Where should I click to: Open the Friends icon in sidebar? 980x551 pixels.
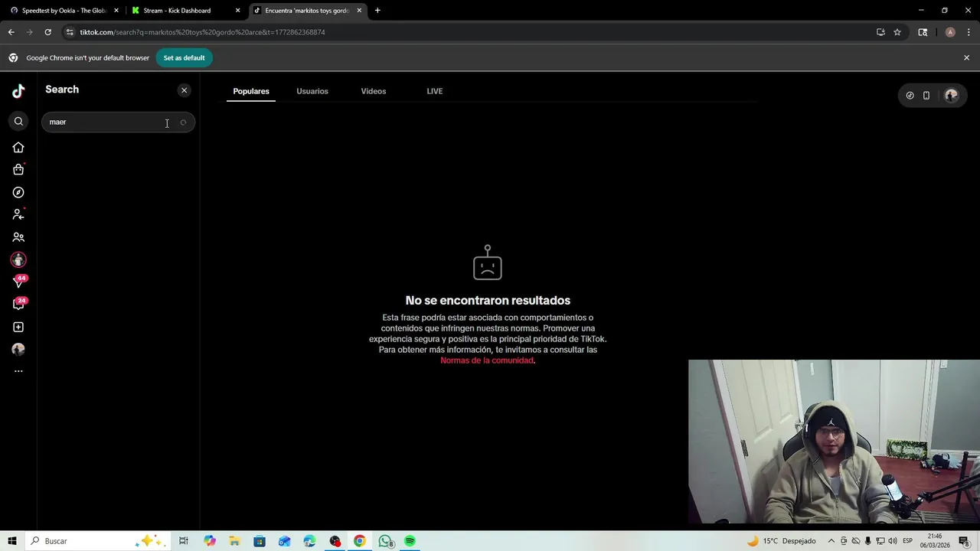tap(18, 237)
